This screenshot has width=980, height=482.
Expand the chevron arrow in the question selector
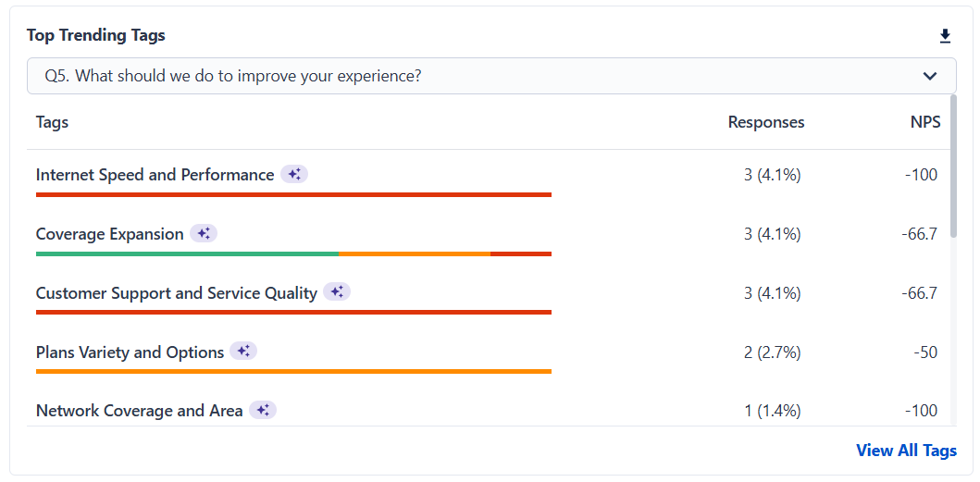pyautogui.click(x=931, y=76)
